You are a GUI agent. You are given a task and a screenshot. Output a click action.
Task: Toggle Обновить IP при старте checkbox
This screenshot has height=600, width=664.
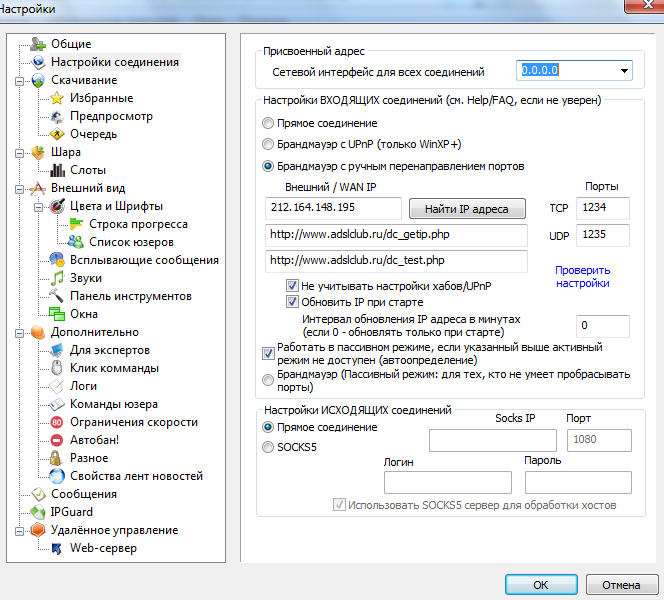click(x=292, y=301)
